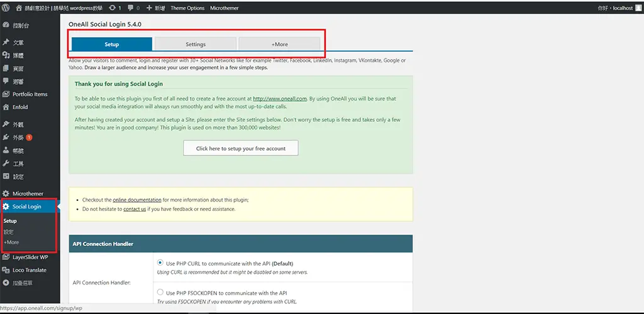Follow the http://www.oneall.com link

click(280, 99)
